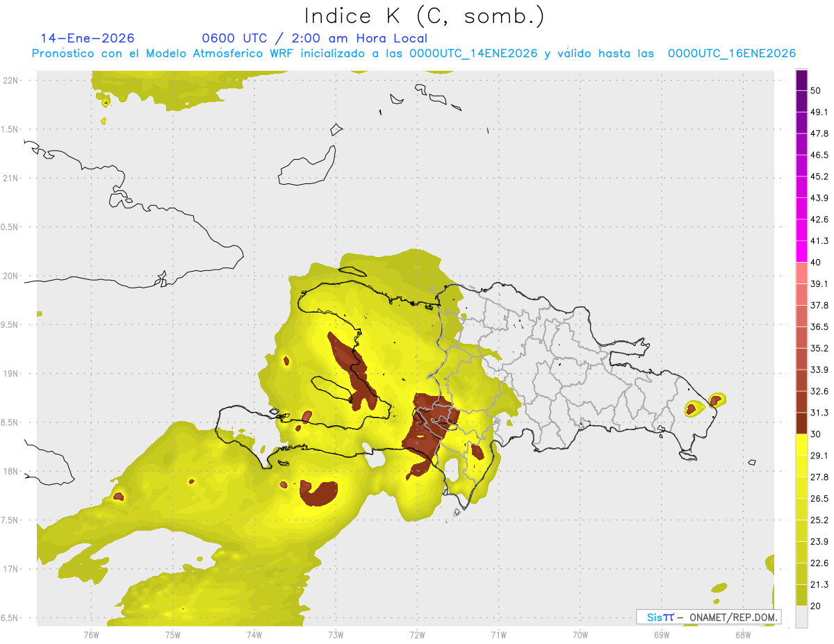Screen dimensions: 834x644
Task: Click the longitude label "72W"
Action: [x=417, y=634]
